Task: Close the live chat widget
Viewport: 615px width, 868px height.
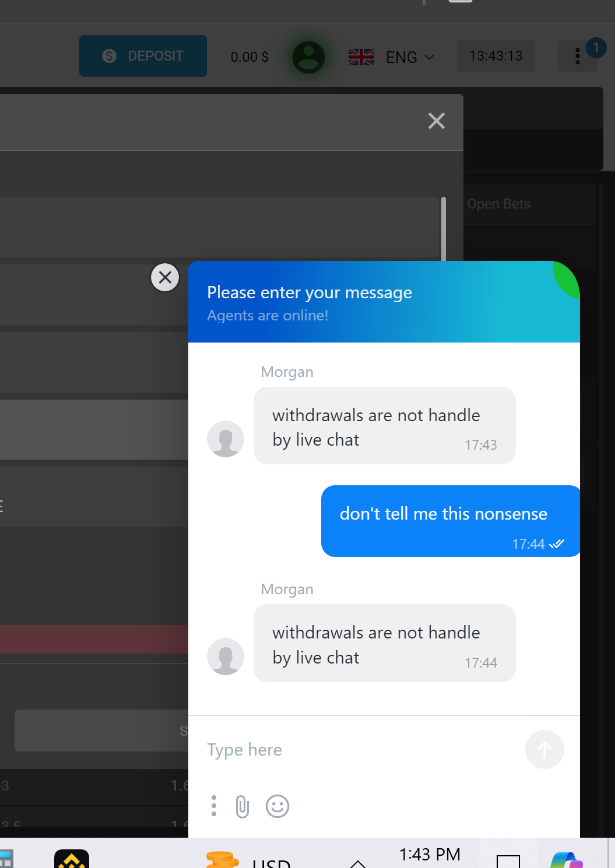Action: (165, 277)
